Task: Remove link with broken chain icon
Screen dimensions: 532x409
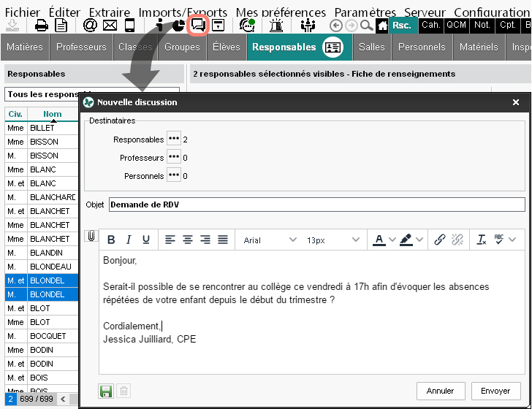Action: coord(457,240)
